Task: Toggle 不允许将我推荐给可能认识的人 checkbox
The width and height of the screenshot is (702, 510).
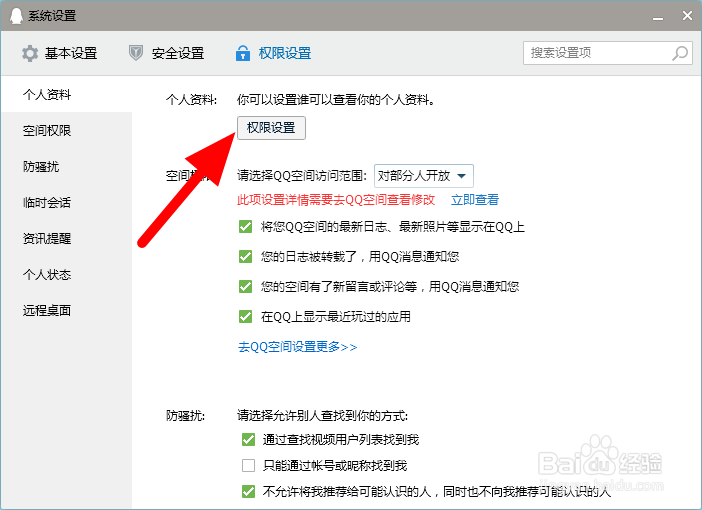Action: point(248,492)
